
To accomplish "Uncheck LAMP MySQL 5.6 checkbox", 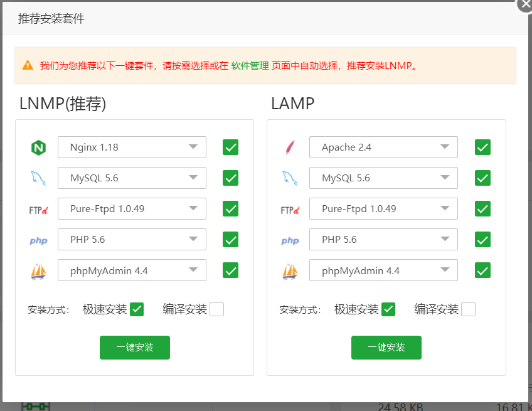I will tap(483, 178).
